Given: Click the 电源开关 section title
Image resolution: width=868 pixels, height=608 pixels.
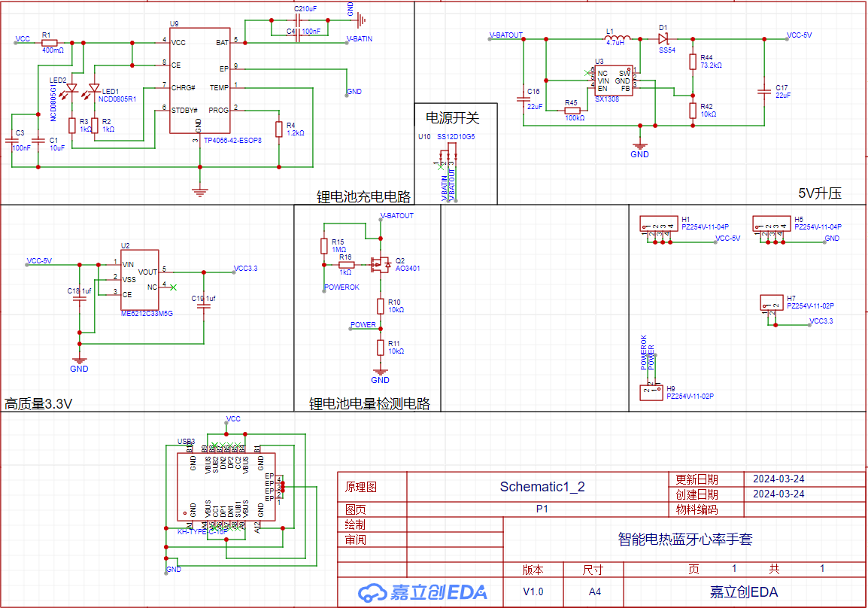Looking at the screenshot, I should click(x=452, y=117).
